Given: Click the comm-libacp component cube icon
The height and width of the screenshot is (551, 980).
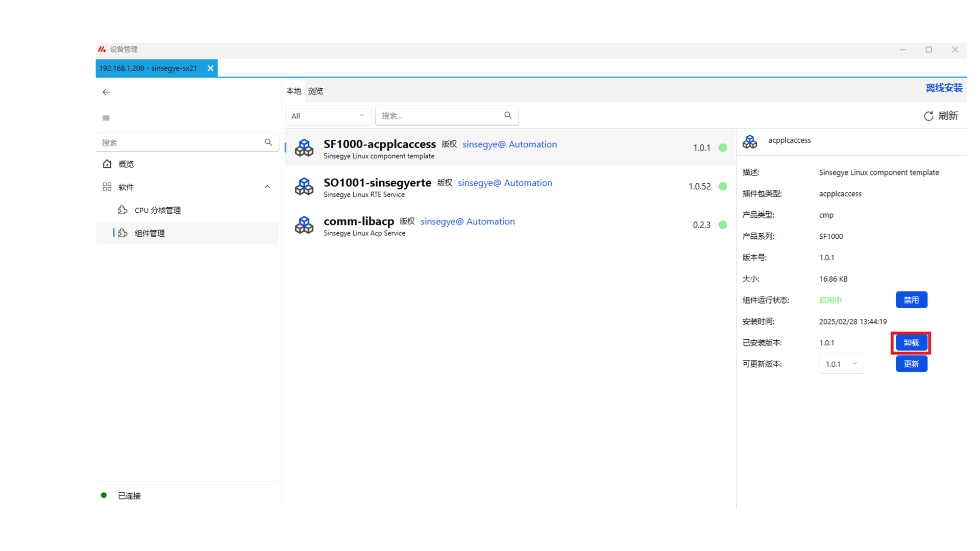Looking at the screenshot, I should (x=304, y=225).
